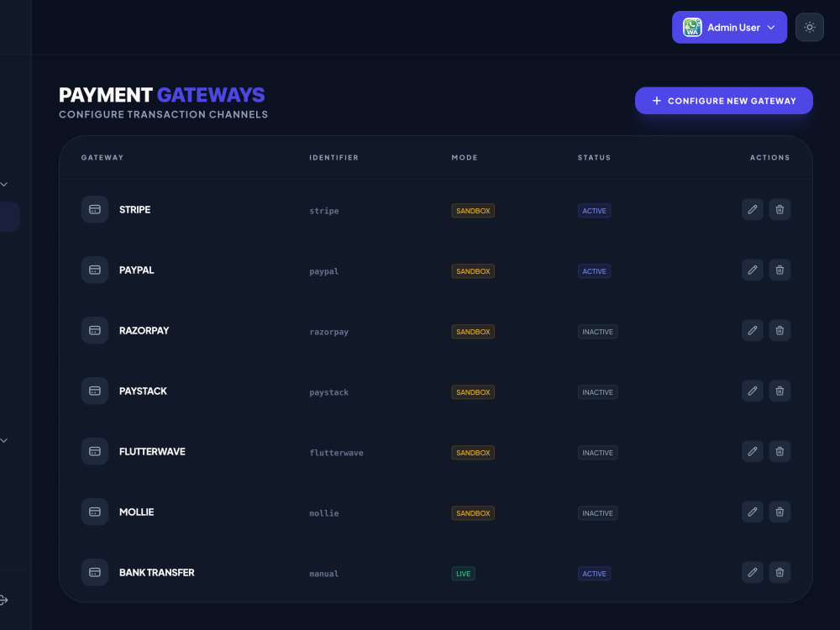Click the 'manual' identifier text
The image size is (840, 630).
click(324, 575)
